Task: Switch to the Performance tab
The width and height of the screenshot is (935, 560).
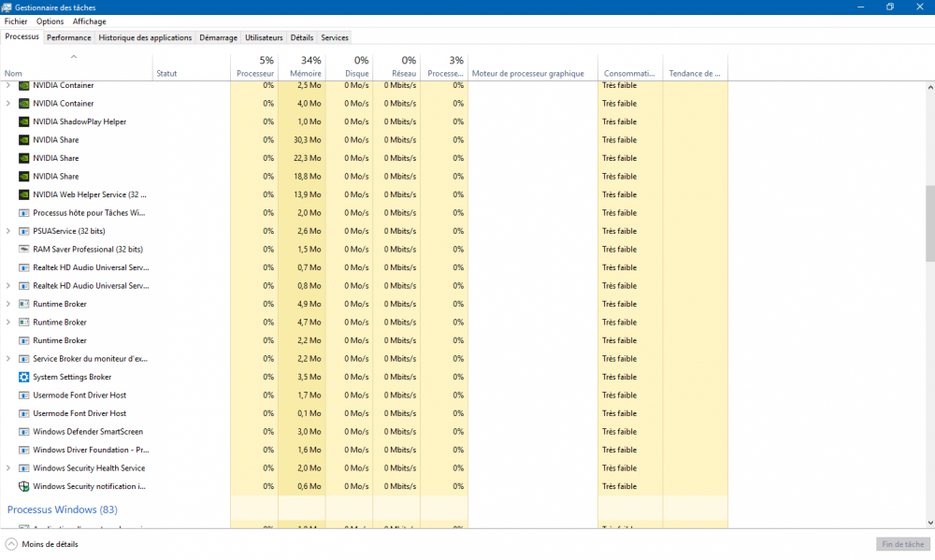Action: (69, 37)
